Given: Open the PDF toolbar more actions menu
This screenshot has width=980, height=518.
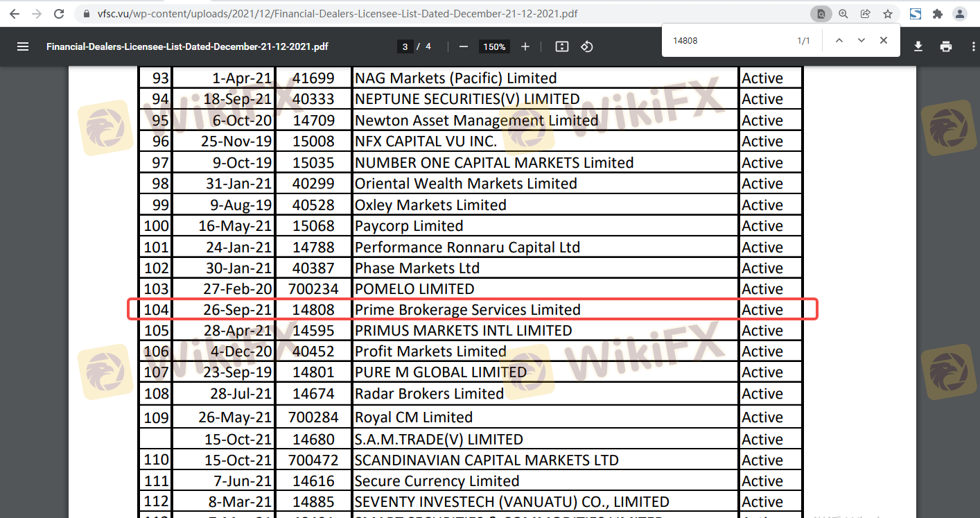Looking at the screenshot, I should pyautogui.click(x=974, y=46).
